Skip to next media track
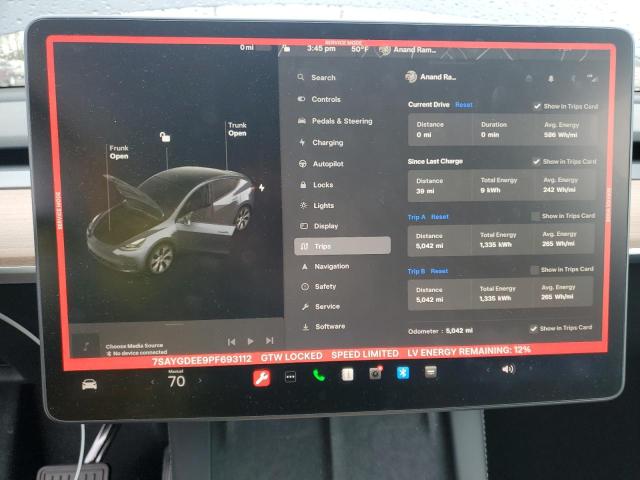 269,340
